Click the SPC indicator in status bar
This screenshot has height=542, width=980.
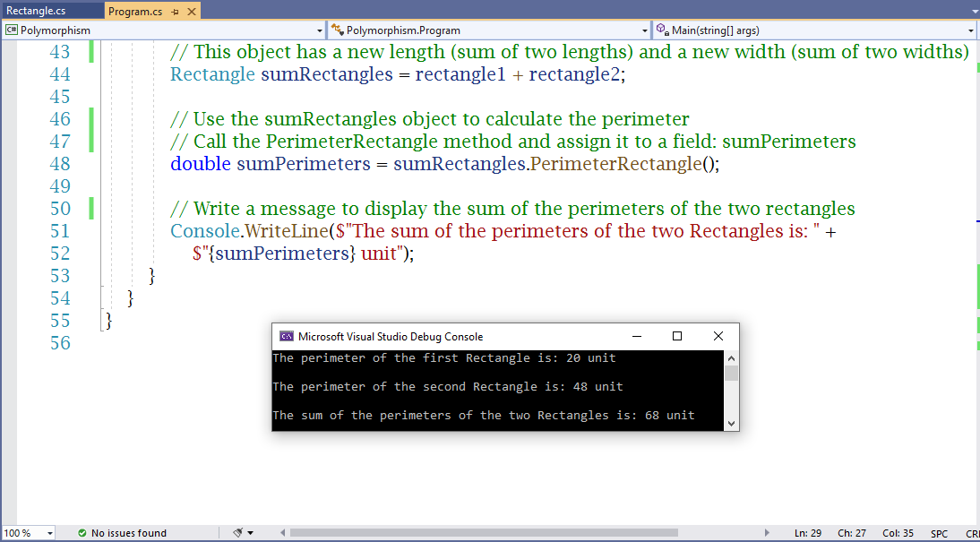coord(939,533)
